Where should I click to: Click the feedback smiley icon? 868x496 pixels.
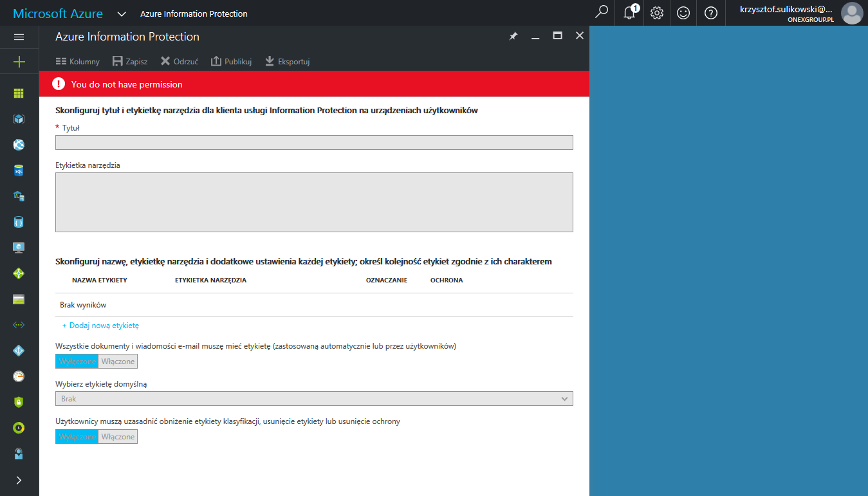click(683, 13)
